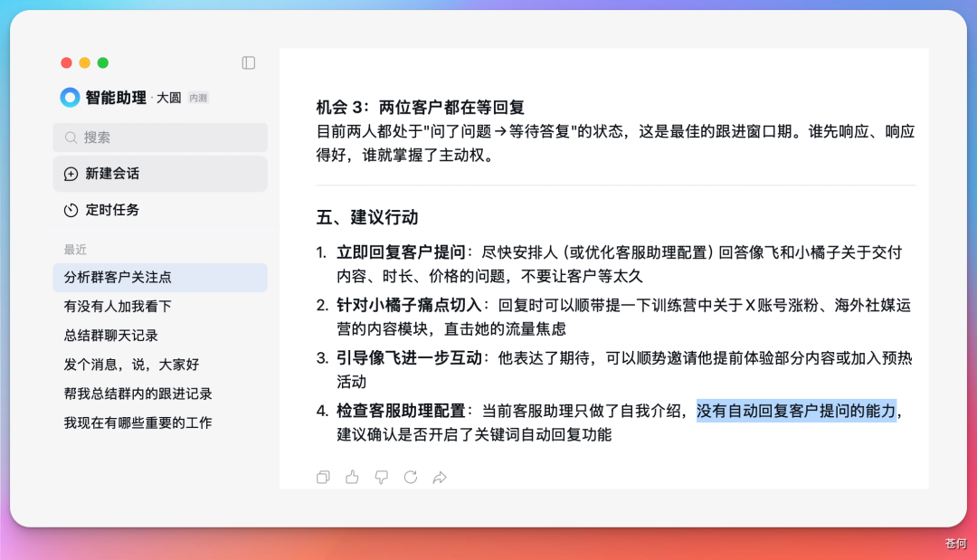Click the green fullscreen window button
977x560 pixels.
103,63
